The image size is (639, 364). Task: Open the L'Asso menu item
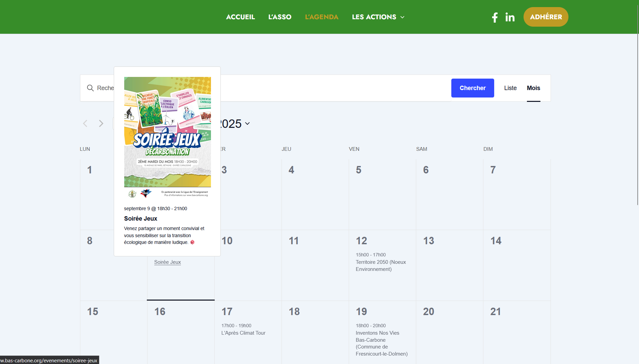279,17
